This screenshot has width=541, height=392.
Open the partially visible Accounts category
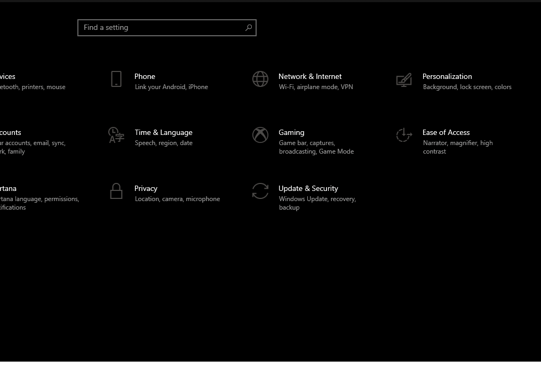[x=11, y=133]
